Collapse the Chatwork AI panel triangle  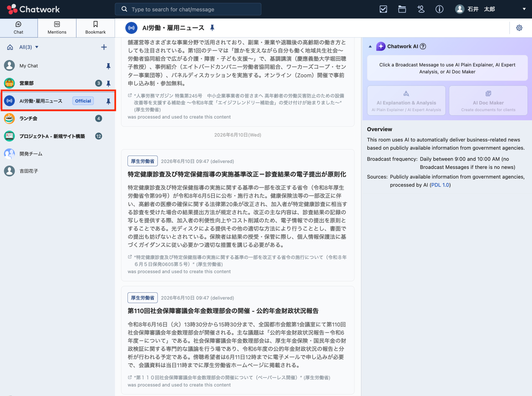click(x=370, y=46)
